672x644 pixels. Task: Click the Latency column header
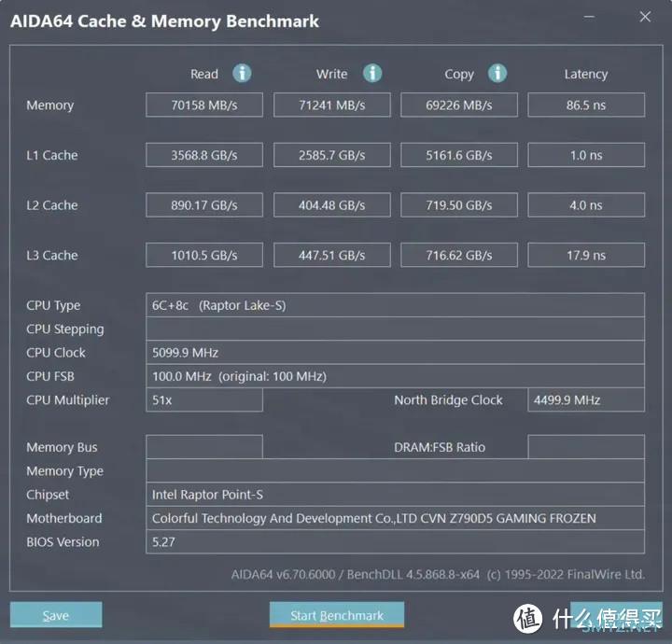[586, 75]
